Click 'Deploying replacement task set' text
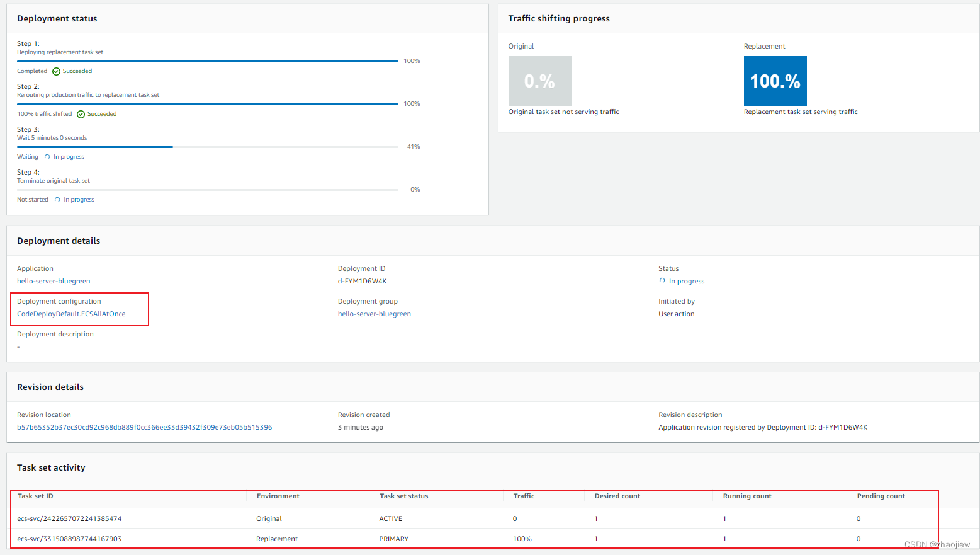980x555 pixels. coord(60,52)
